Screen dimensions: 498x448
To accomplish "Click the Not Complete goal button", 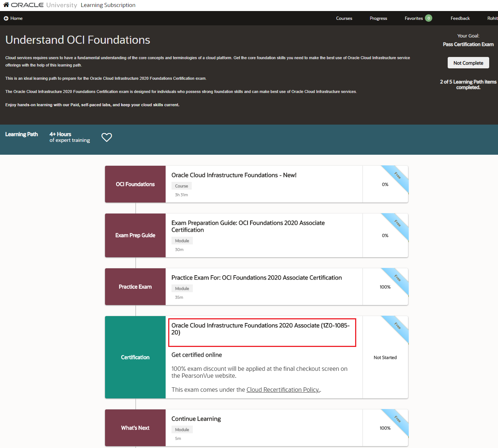I will 468,62.
